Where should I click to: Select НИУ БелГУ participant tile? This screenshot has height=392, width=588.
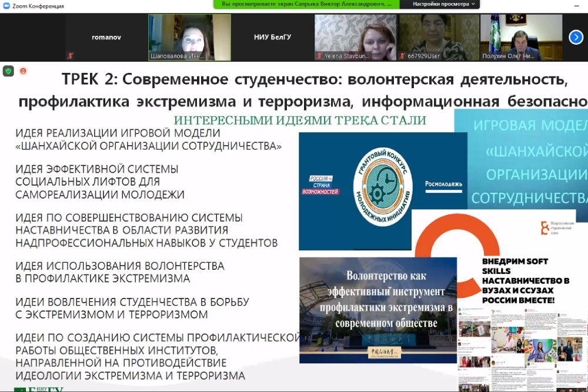(x=272, y=38)
